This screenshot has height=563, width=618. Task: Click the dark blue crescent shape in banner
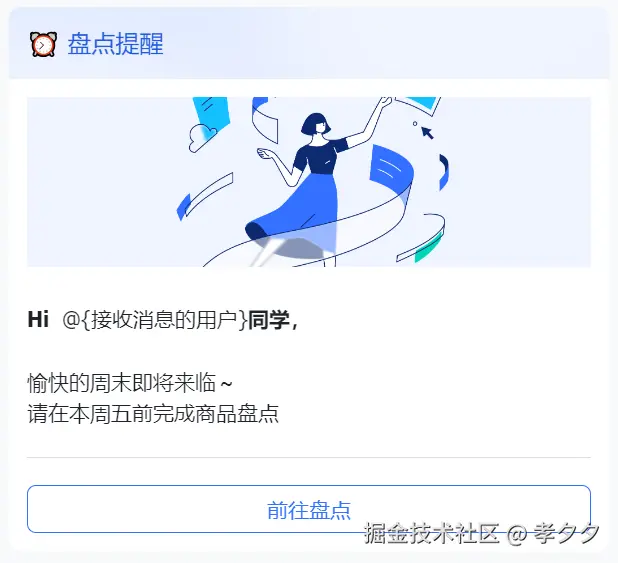point(444,172)
